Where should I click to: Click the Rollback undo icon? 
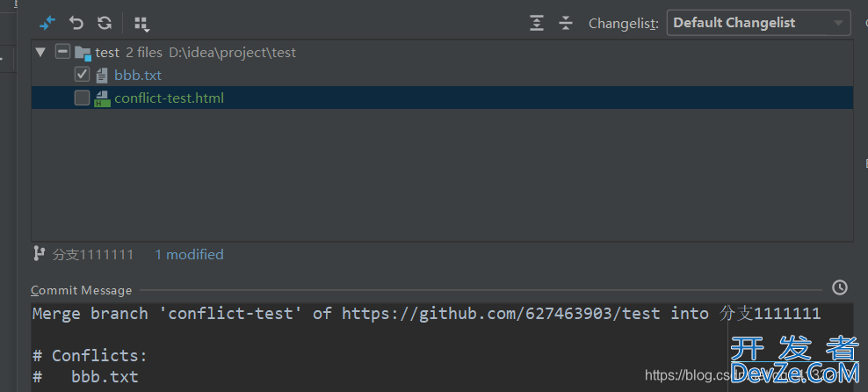pyautogui.click(x=76, y=23)
